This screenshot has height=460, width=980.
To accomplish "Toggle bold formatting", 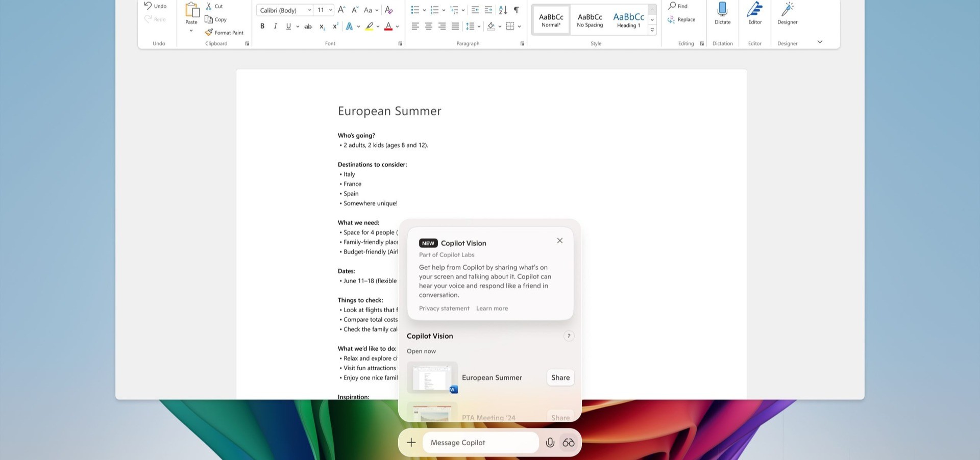I will tap(262, 26).
